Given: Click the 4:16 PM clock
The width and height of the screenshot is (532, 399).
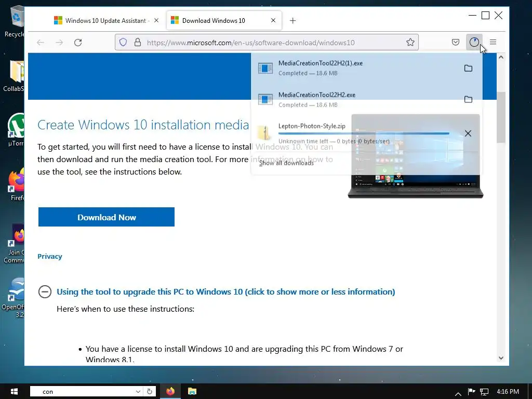Looking at the screenshot, I should tap(508, 392).
